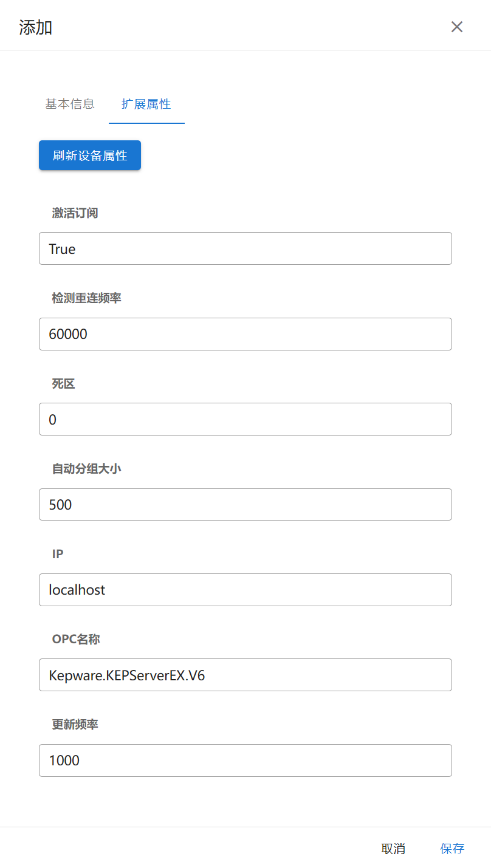Viewport: 491px width, 868px height.
Task: Close the 添加 dialog with X icon
Action: point(457,27)
